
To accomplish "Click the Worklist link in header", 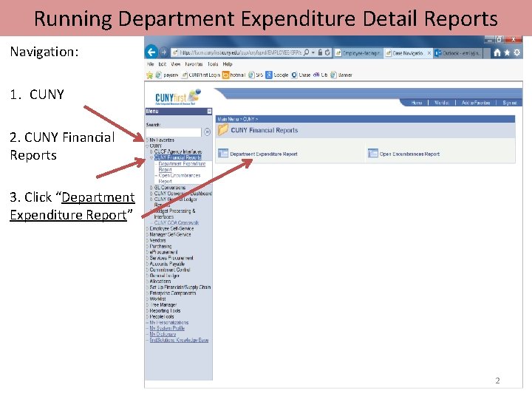I will tap(442, 103).
